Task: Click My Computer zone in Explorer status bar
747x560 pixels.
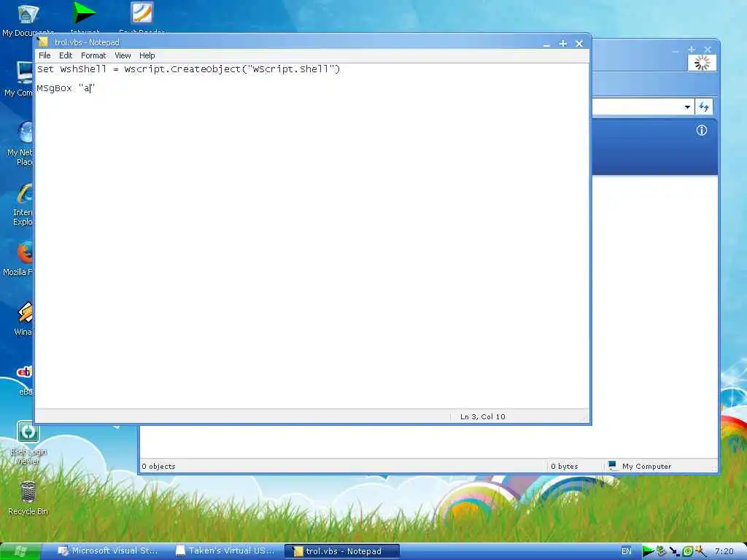Action: (x=640, y=466)
